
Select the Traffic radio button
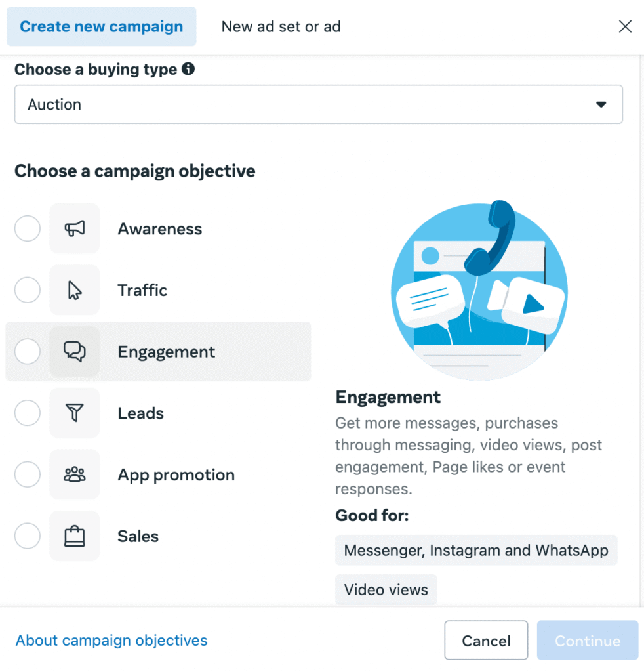28,290
